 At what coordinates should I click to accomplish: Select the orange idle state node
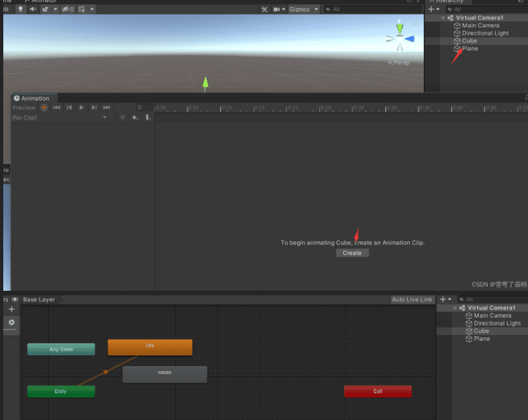click(150, 347)
